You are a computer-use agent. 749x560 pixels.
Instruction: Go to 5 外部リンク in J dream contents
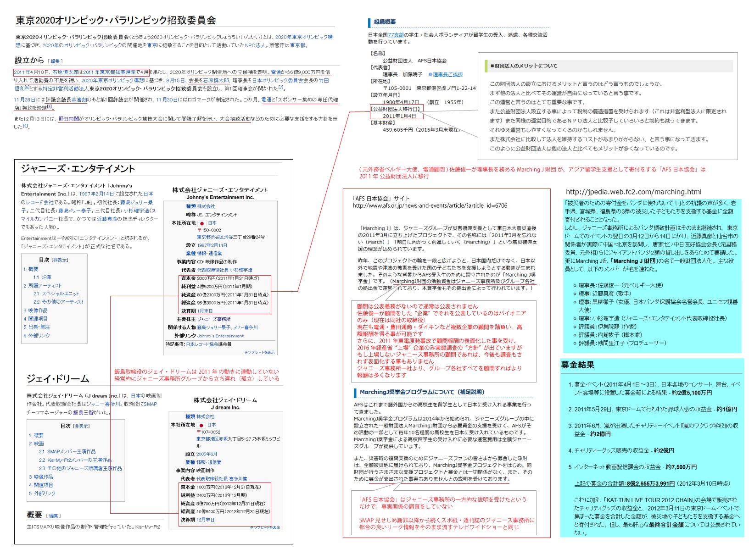42,493
